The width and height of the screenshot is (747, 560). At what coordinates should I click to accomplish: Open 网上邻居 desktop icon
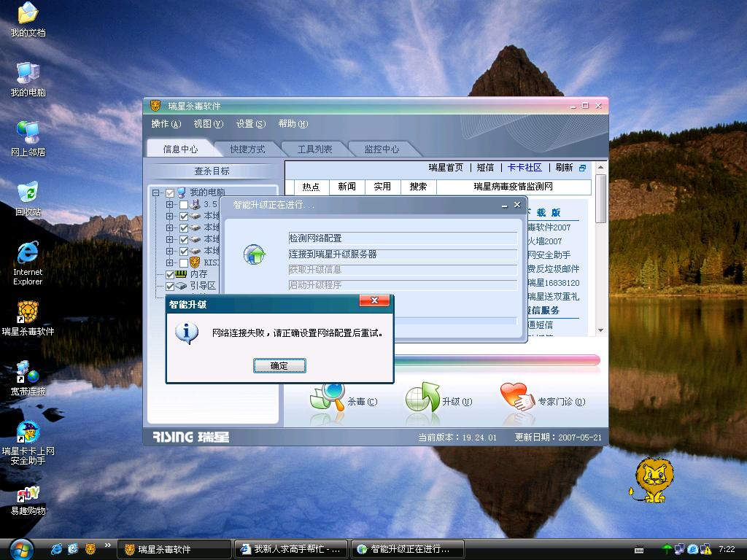(28, 139)
